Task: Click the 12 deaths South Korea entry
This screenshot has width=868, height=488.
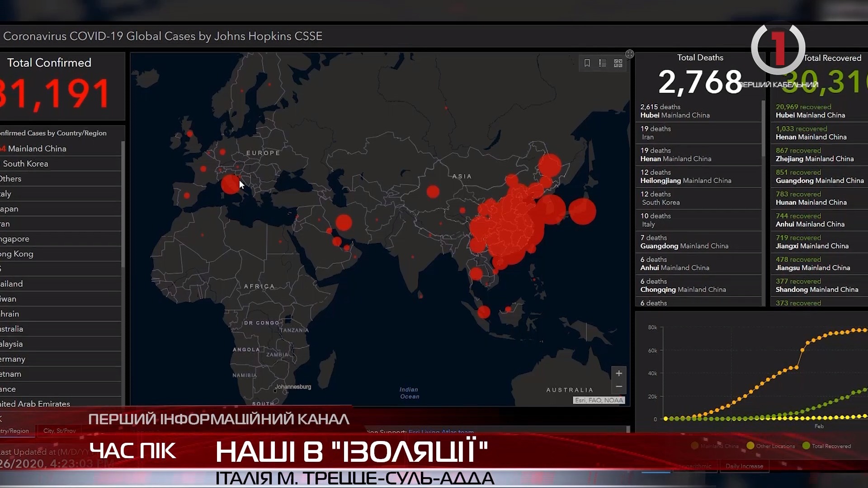Action: pyautogui.click(x=698, y=198)
